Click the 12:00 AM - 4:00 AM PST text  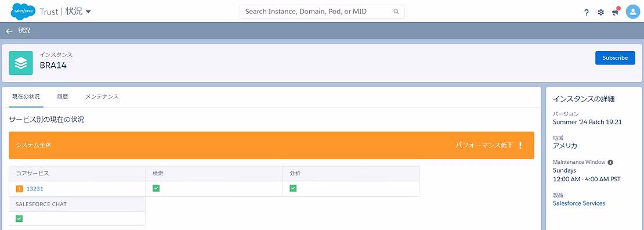pyautogui.click(x=587, y=179)
